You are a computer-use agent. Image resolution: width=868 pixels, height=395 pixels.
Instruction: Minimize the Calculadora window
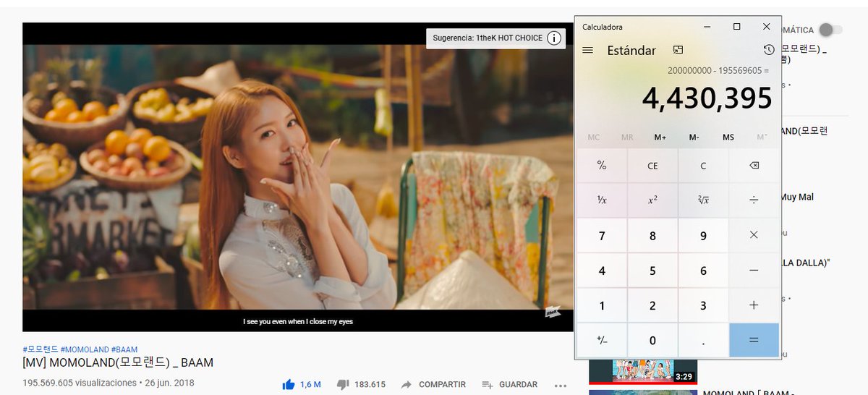(707, 27)
